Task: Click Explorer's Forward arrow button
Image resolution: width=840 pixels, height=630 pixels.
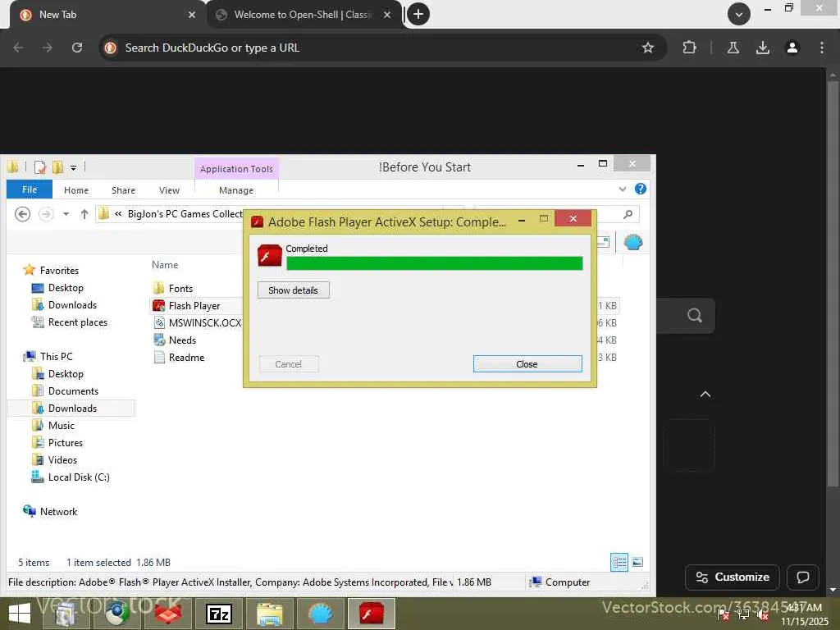Action: 46,214
